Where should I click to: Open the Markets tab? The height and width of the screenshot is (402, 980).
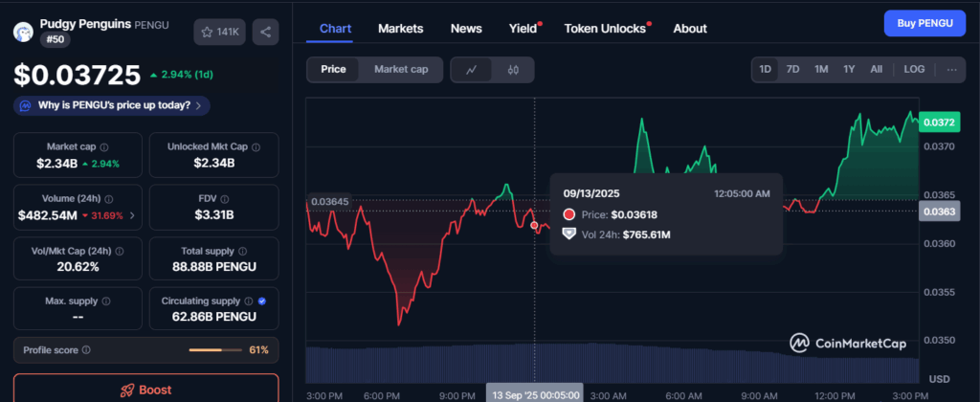click(401, 29)
